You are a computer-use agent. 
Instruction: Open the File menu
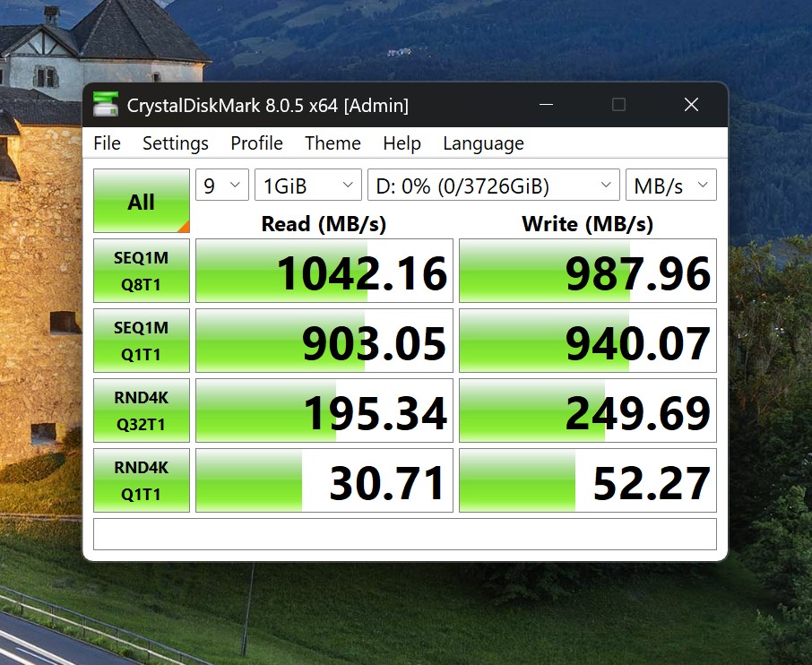pyautogui.click(x=107, y=143)
